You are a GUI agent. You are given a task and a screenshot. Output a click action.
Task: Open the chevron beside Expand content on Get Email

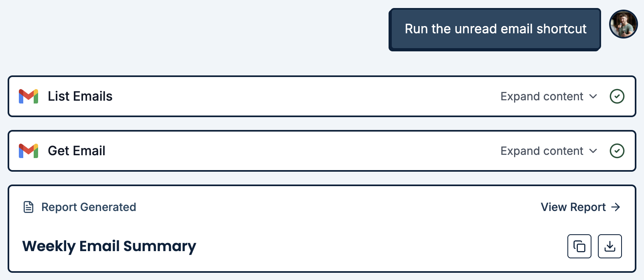tap(593, 152)
